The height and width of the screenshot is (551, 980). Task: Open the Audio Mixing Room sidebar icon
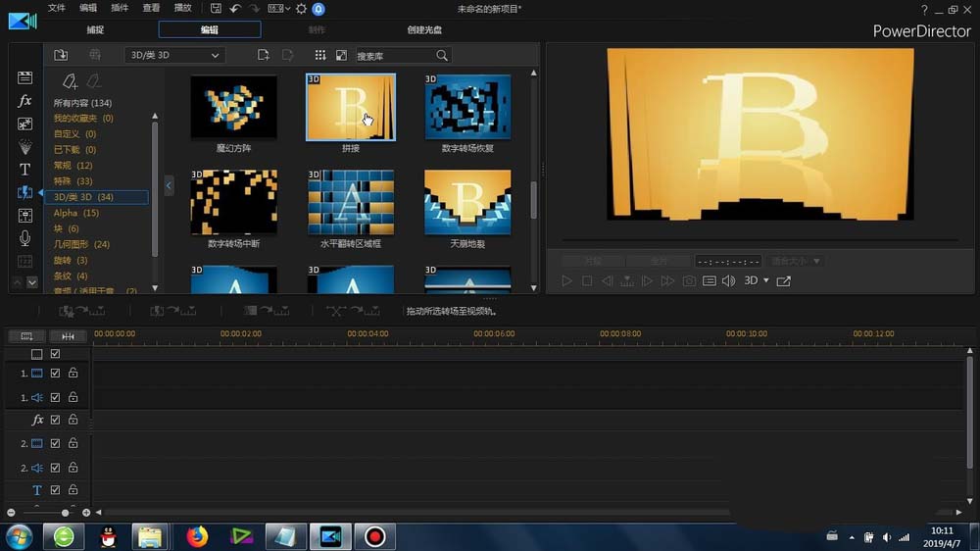pos(24,216)
